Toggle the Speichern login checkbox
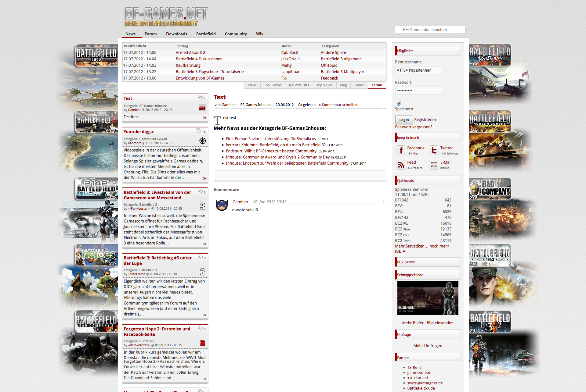 click(x=399, y=103)
